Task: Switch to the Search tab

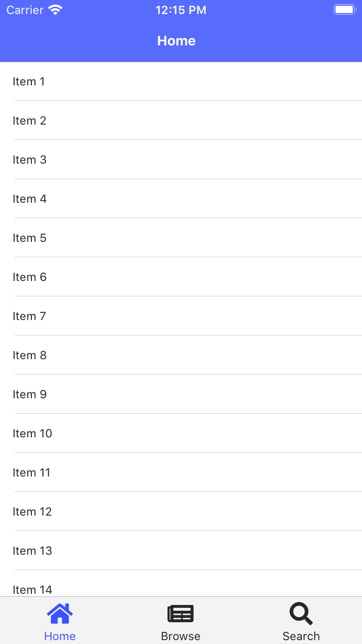Action: [300, 620]
